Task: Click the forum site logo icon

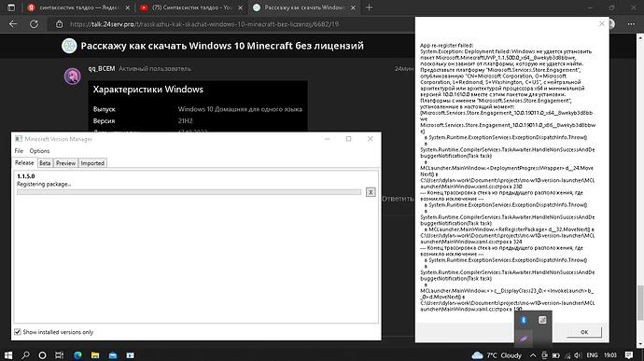Action: pyautogui.click(x=69, y=46)
